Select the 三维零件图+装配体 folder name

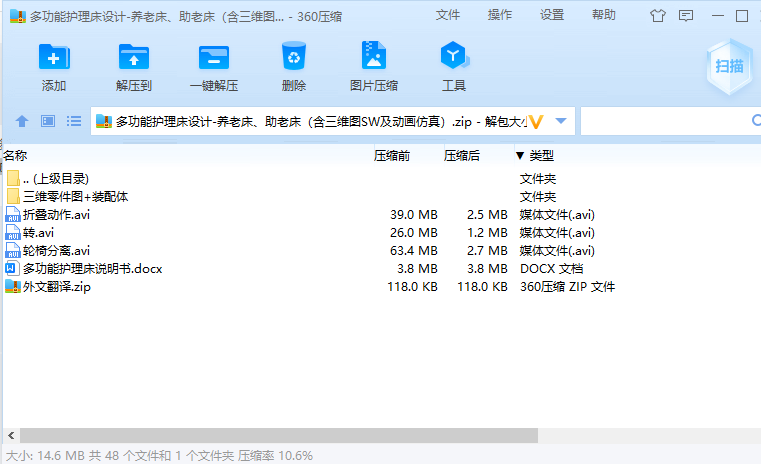tap(76, 197)
